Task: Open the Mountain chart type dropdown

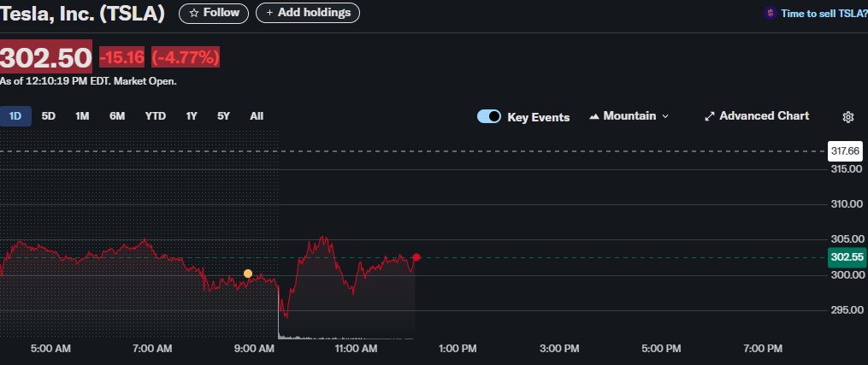Action: click(629, 116)
